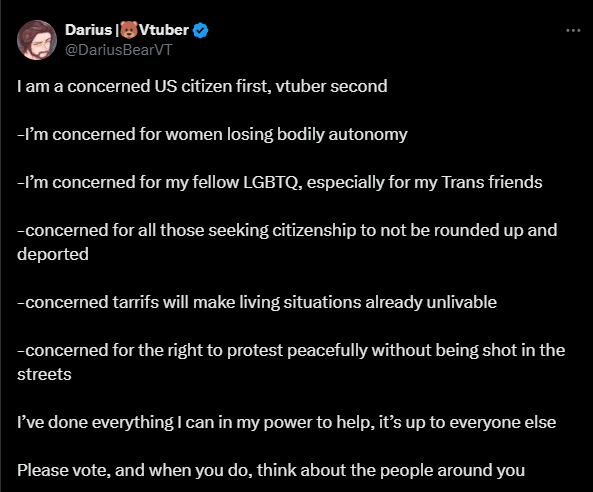Click the line "I am a concerned US citizen first"
Viewport: 593px width, 492px height.
pos(142,86)
